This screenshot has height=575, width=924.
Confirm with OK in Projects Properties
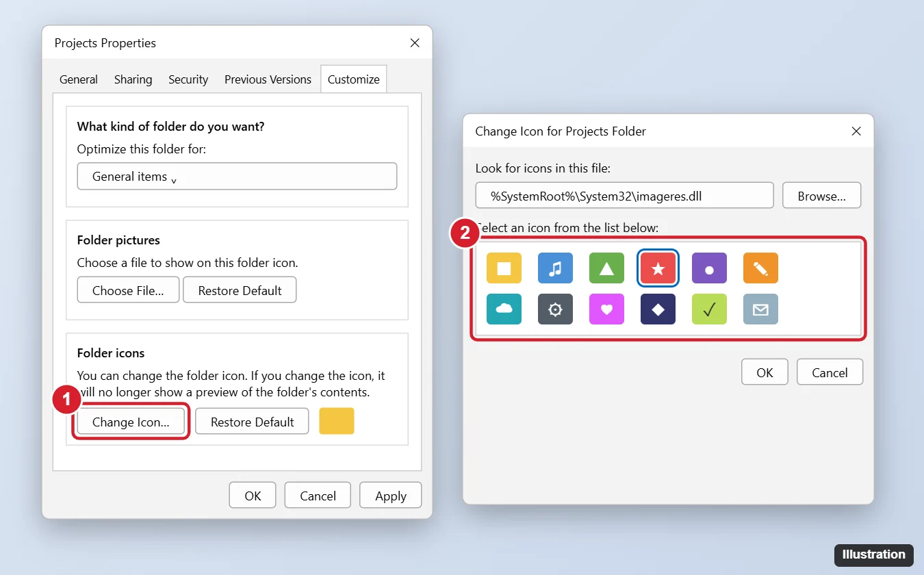pos(253,496)
